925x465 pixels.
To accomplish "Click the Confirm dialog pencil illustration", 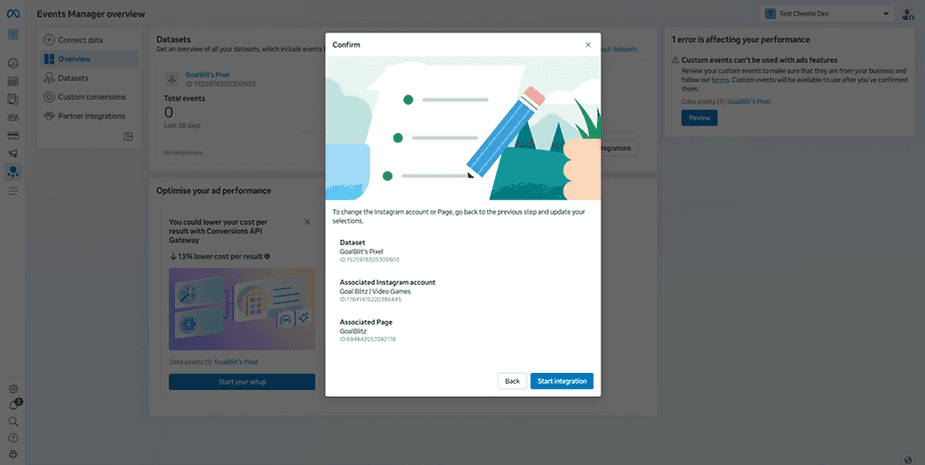I will pos(463,128).
